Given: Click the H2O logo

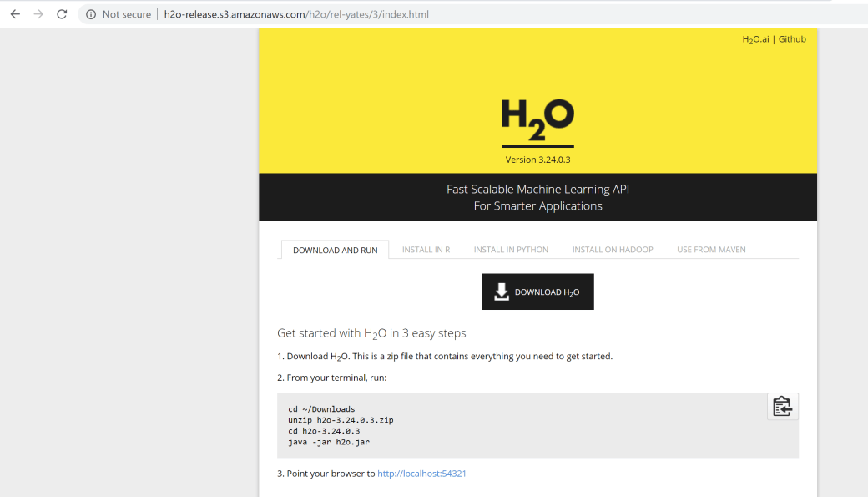Looking at the screenshot, I should 537,123.
